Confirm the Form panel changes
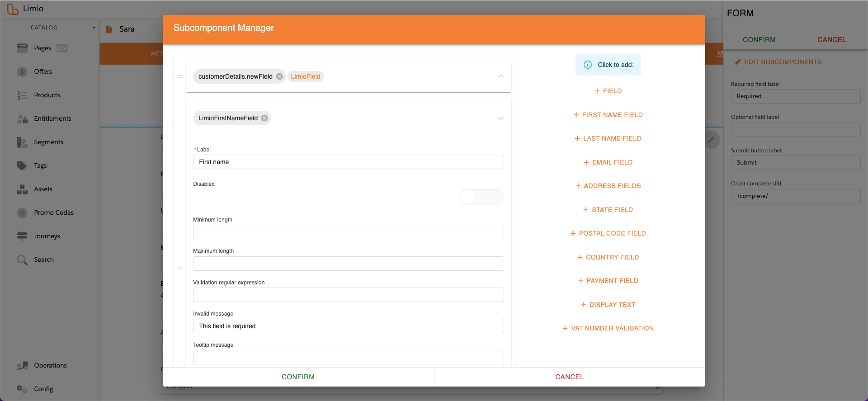 759,40
